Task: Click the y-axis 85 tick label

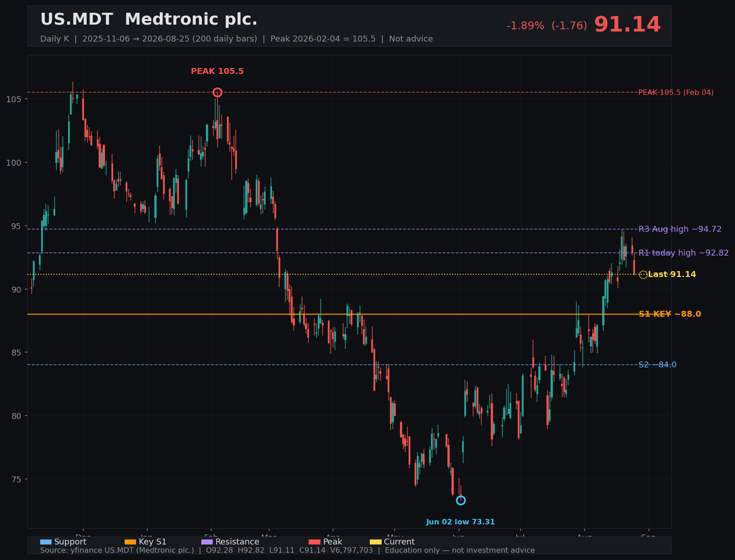Action: click(17, 352)
